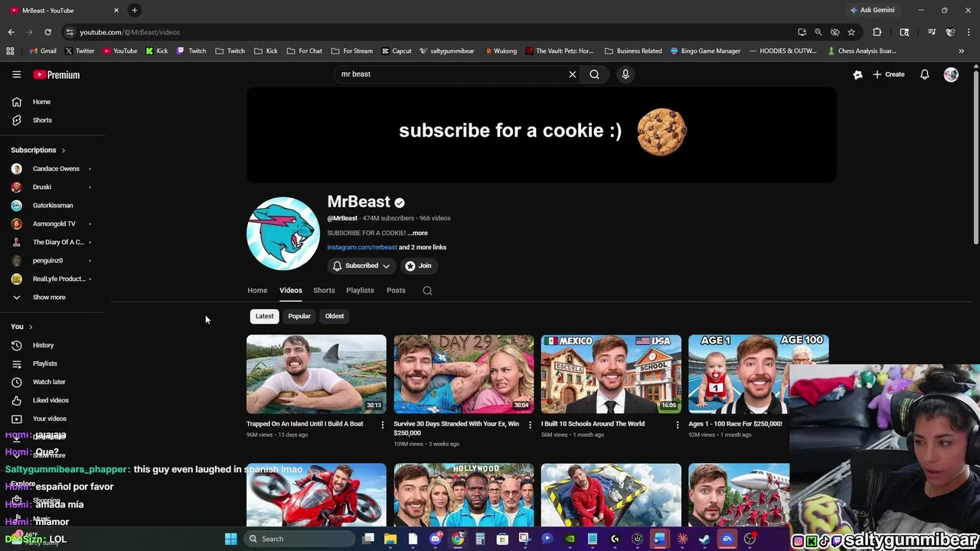Open the Twitch bookmark
The width and height of the screenshot is (980, 551).
(x=191, y=51)
